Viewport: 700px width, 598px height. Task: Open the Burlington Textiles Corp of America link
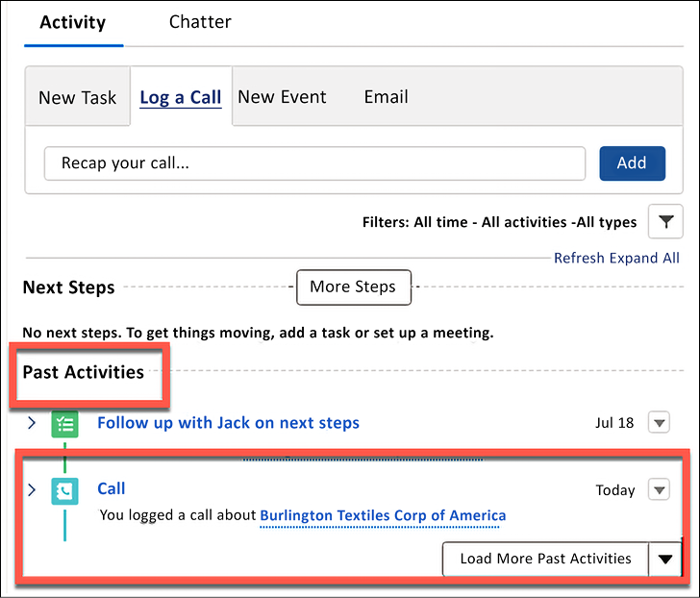[x=383, y=515]
